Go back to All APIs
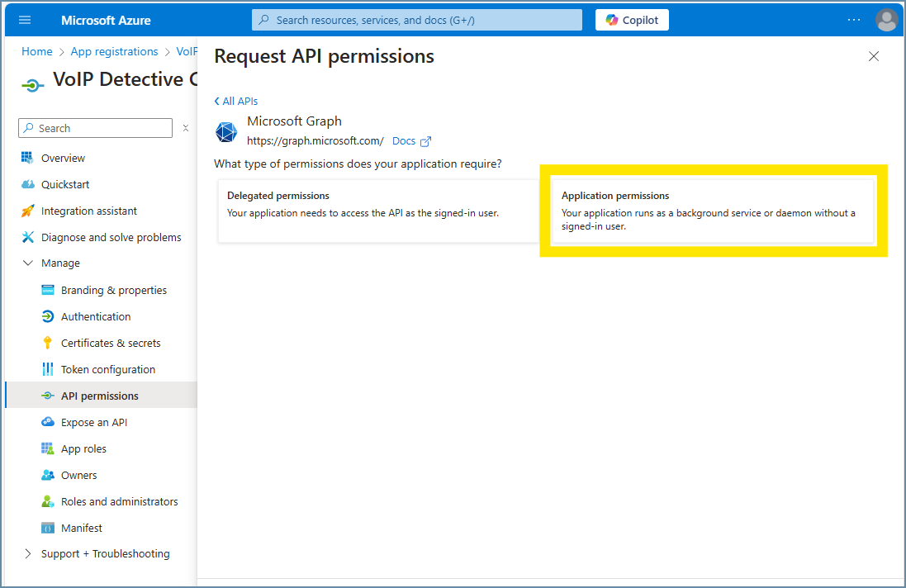Viewport: 906px width, 588px height. [x=235, y=101]
